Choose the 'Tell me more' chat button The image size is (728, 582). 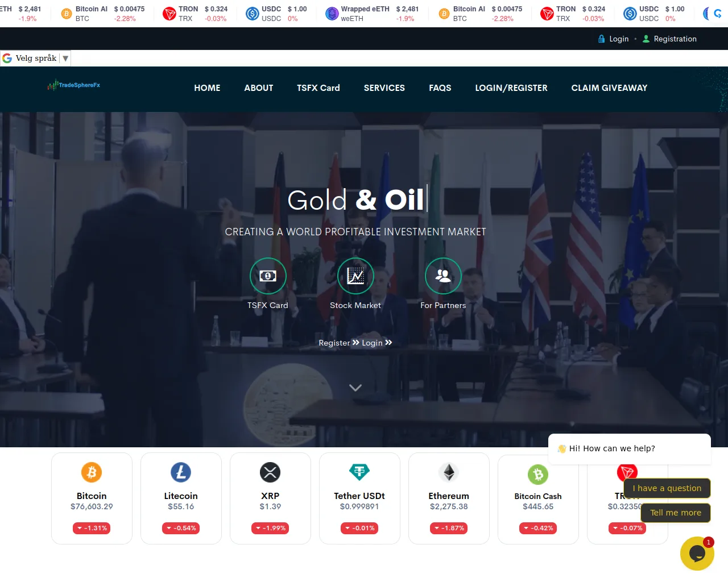click(676, 513)
